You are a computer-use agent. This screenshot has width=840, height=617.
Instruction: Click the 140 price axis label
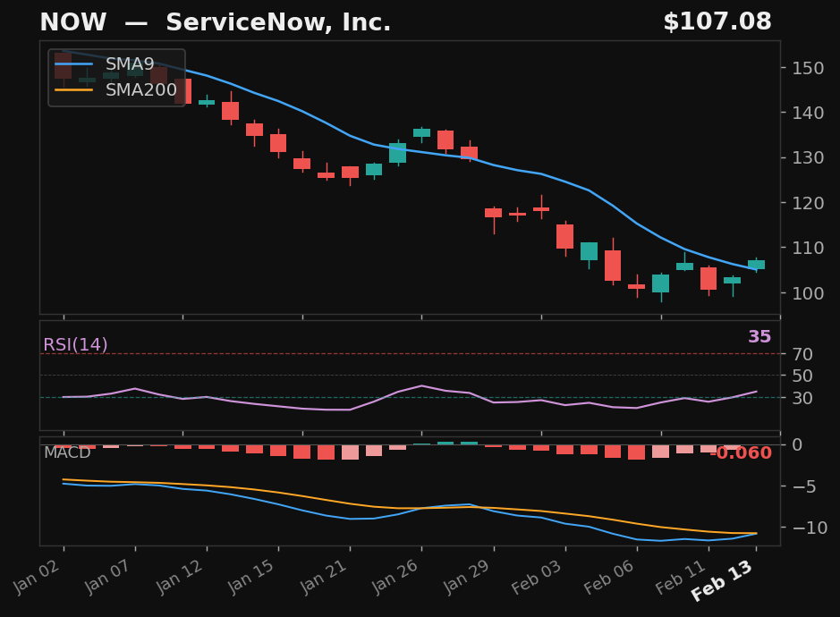click(x=808, y=113)
